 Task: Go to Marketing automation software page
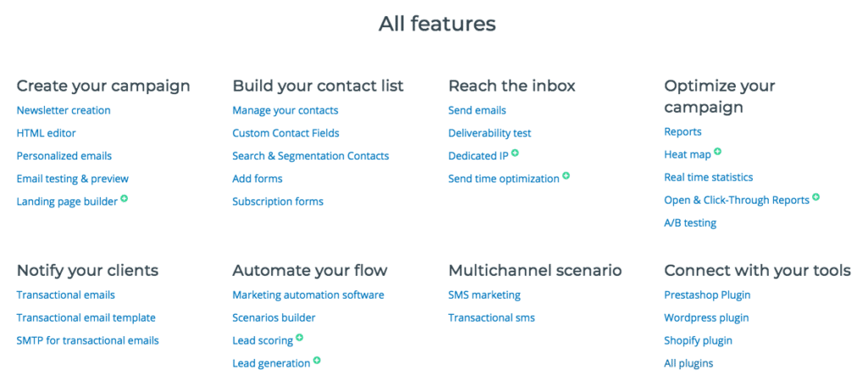pos(309,295)
